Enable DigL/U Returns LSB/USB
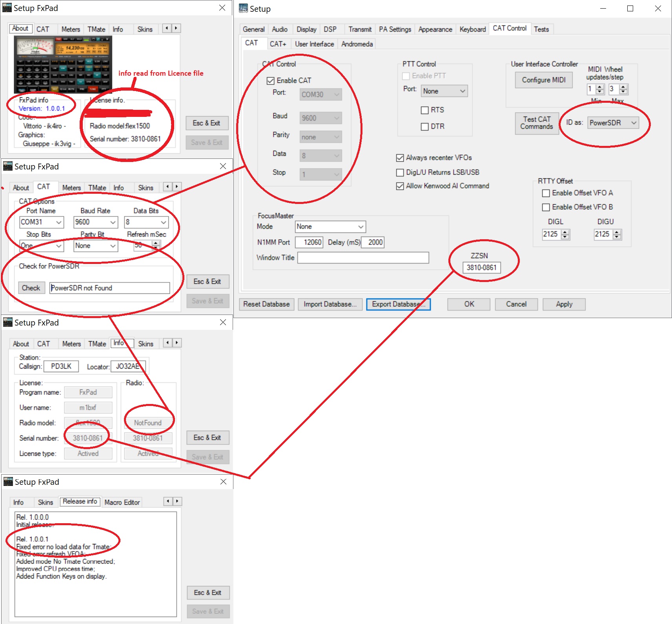This screenshot has width=672, height=624. click(x=400, y=173)
